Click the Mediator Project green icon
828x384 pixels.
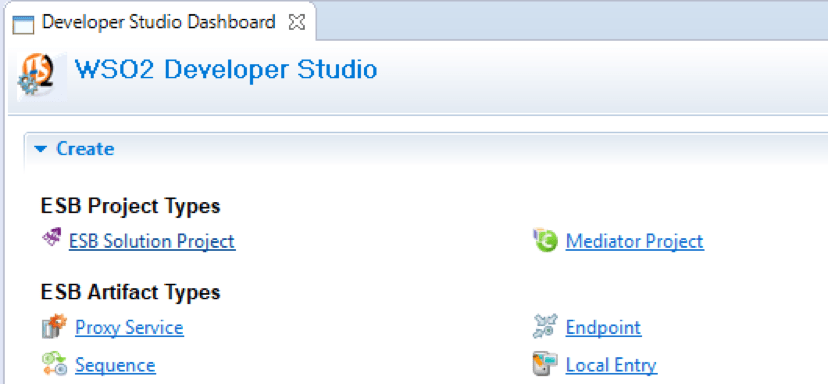tap(544, 241)
